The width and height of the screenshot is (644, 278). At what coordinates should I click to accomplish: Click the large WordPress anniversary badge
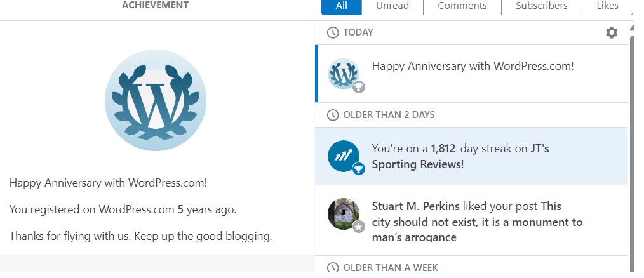point(155,100)
